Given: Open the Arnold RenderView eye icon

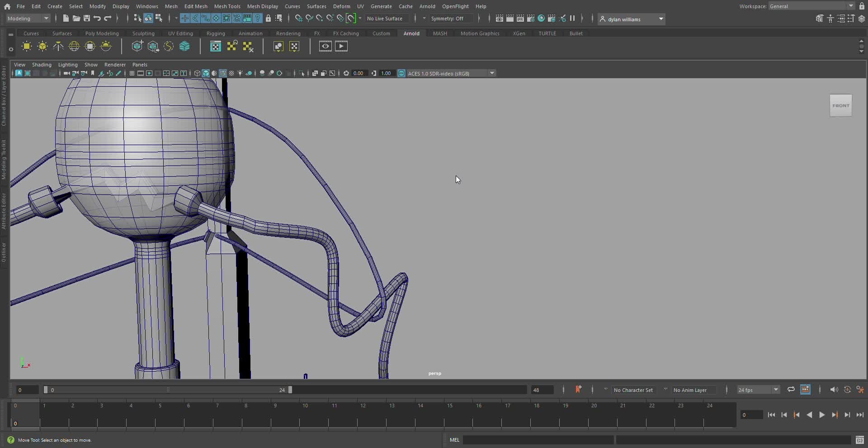Looking at the screenshot, I should pyautogui.click(x=325, y=47).
